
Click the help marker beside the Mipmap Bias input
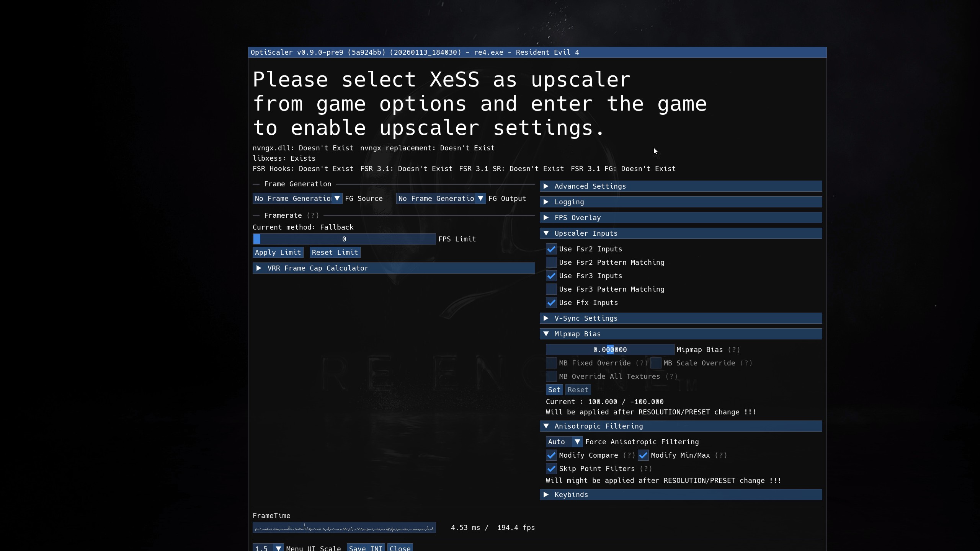[x=734, y=350]
